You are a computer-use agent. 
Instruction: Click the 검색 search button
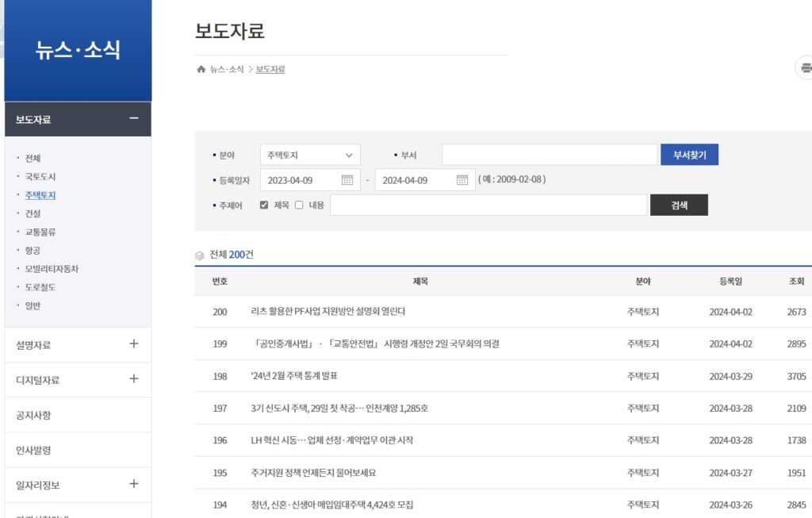coord(679,205)
